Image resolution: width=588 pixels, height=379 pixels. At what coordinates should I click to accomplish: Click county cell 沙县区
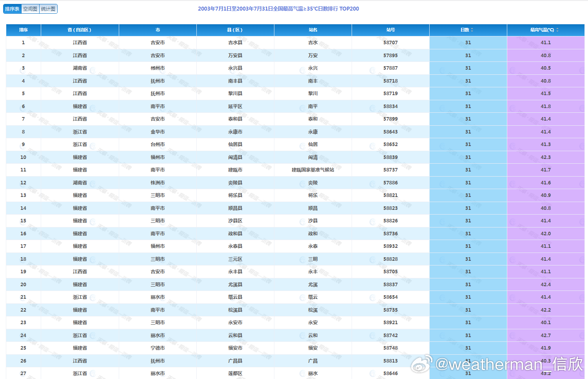click(x=235, y=221)
